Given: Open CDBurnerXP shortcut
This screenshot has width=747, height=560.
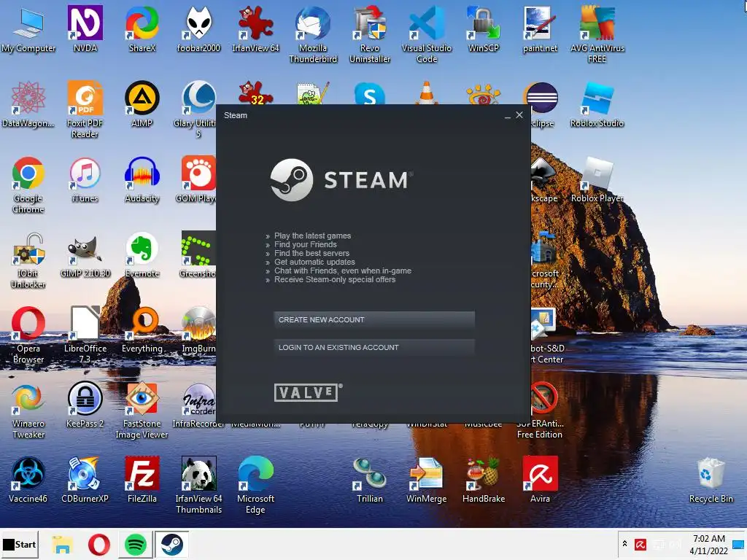Looking at the screenshot, I should [85, 481].
